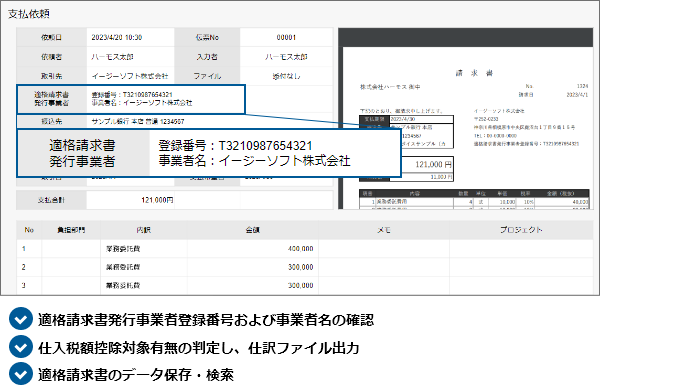Select the 依頼日 value 2023/4/20 10:30

(x=117, y=38)
